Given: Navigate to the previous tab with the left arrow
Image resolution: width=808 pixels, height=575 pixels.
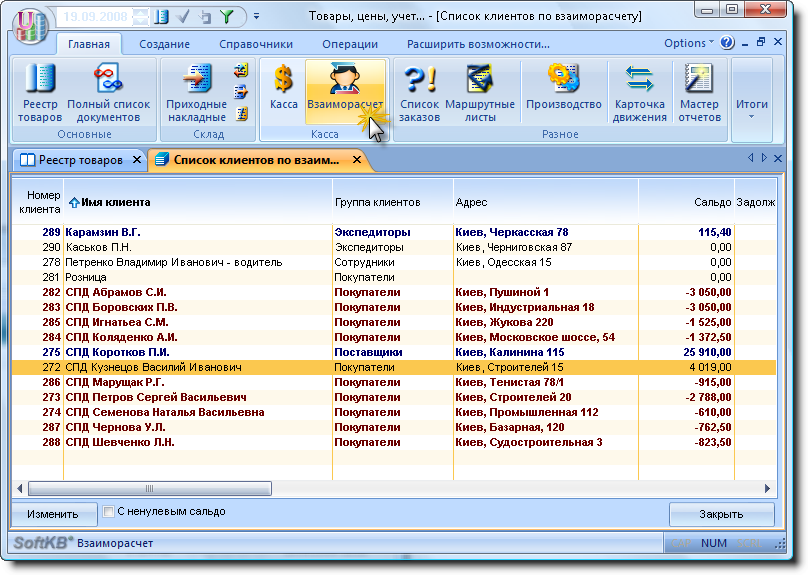Looking at the screenshot, I should pos(750,158).
